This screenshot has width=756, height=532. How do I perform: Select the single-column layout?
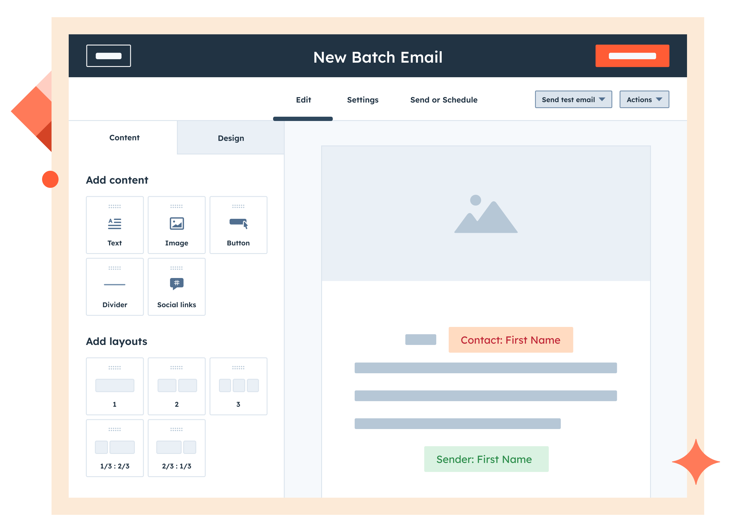point(114,386)
